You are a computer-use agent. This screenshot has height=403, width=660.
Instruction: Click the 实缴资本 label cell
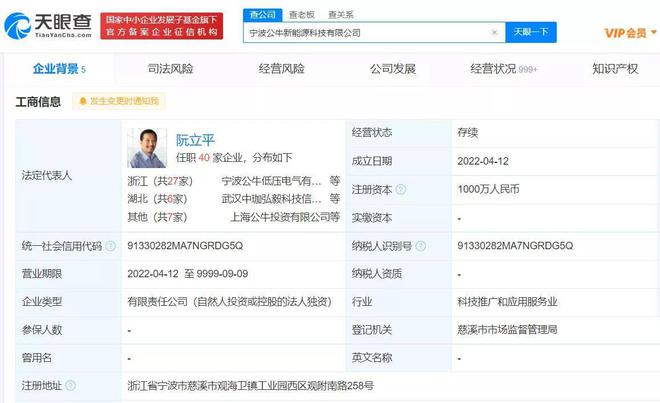point(398,218)
